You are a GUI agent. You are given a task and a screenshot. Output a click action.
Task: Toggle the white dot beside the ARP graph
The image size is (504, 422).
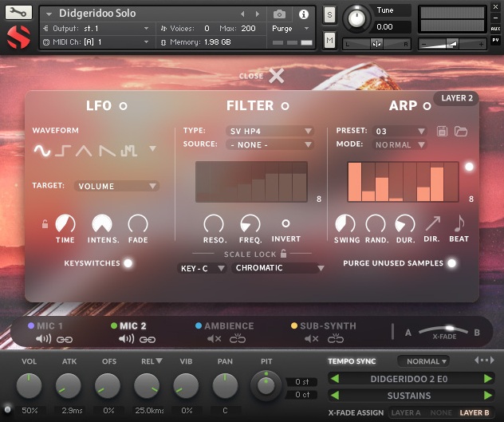point(469,167)
